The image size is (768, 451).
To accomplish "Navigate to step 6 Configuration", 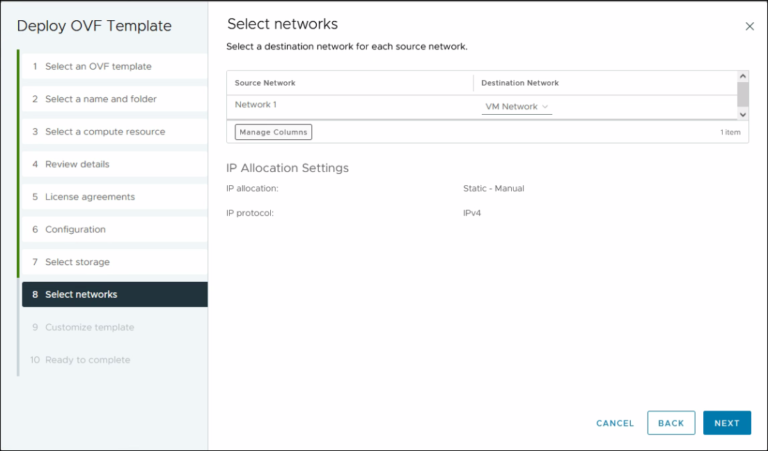I will [x=75, y=230].
